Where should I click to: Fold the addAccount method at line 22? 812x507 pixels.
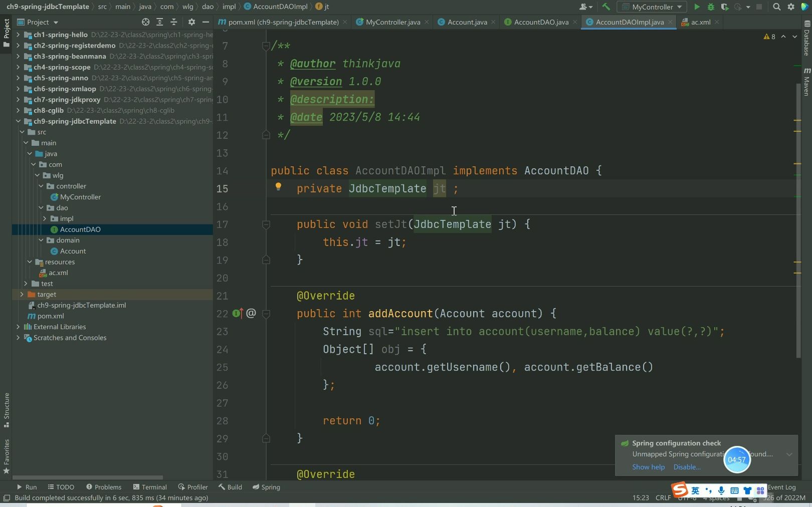[266, 314]
